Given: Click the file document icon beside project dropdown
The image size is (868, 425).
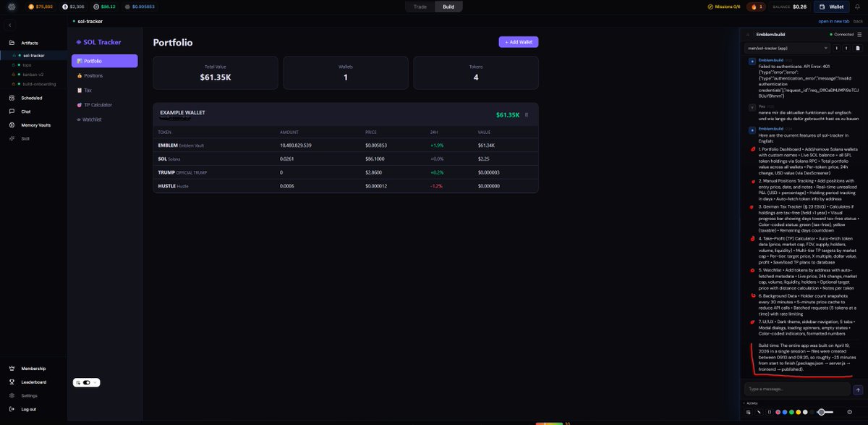Looking at the screenshot, I should (x=858, y=49).
